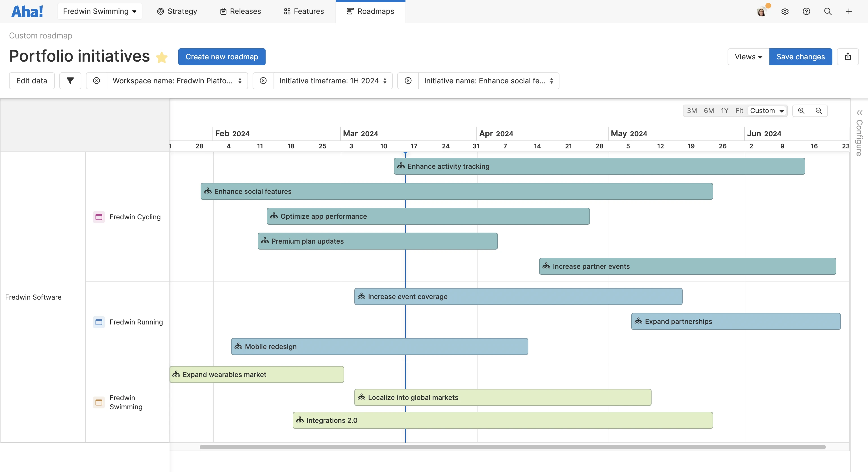Click Create new roadmap
Screen dimensions: 868x472
[222, 57]
